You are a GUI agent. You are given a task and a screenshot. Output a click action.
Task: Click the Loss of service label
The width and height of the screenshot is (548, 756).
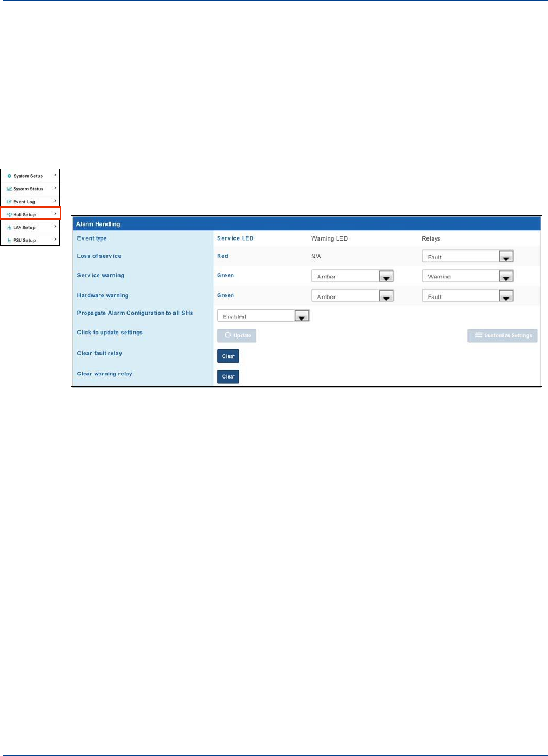point(99,256)
